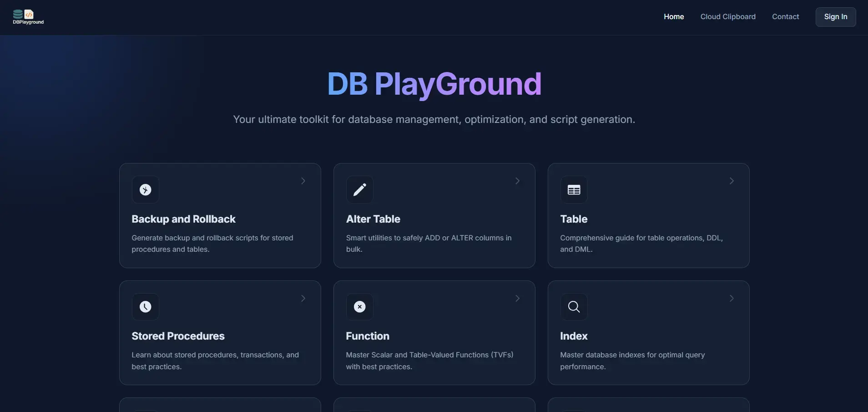The height and width of the screenshot is (412, 868).
Task: Click the Table grid icon
Action: 574,190
